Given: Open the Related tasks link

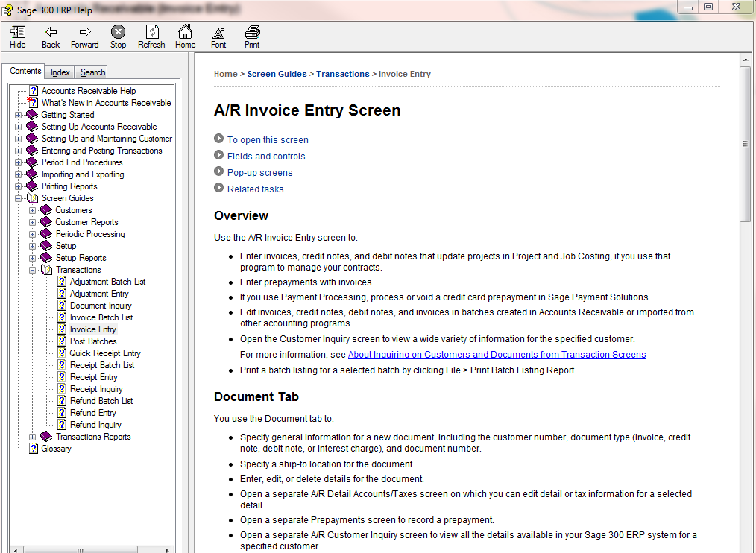Looking at the screenshot, I should (x=256, y=189).
